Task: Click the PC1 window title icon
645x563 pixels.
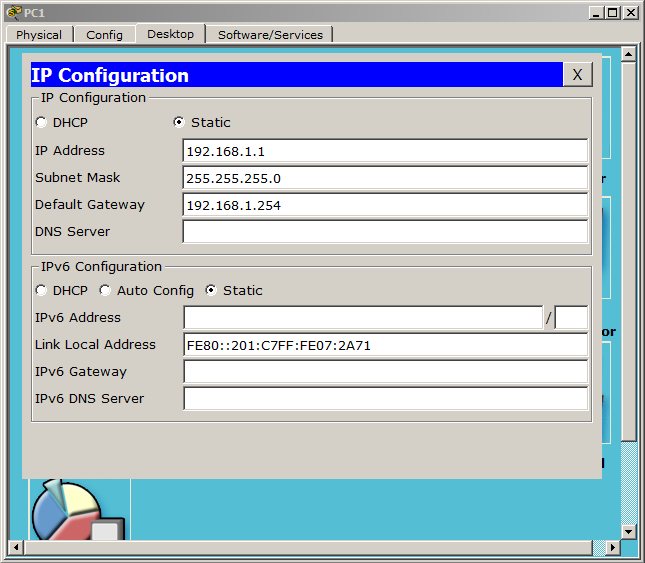Action: pos(14,12)
